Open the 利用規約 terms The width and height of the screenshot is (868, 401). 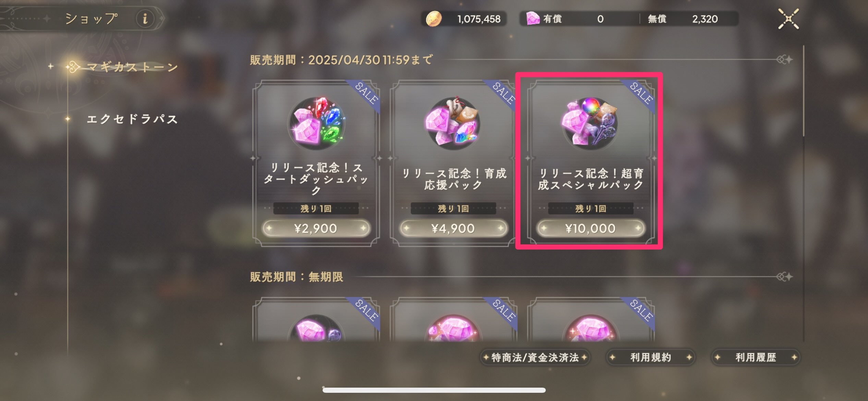click(x=650, y=357)
